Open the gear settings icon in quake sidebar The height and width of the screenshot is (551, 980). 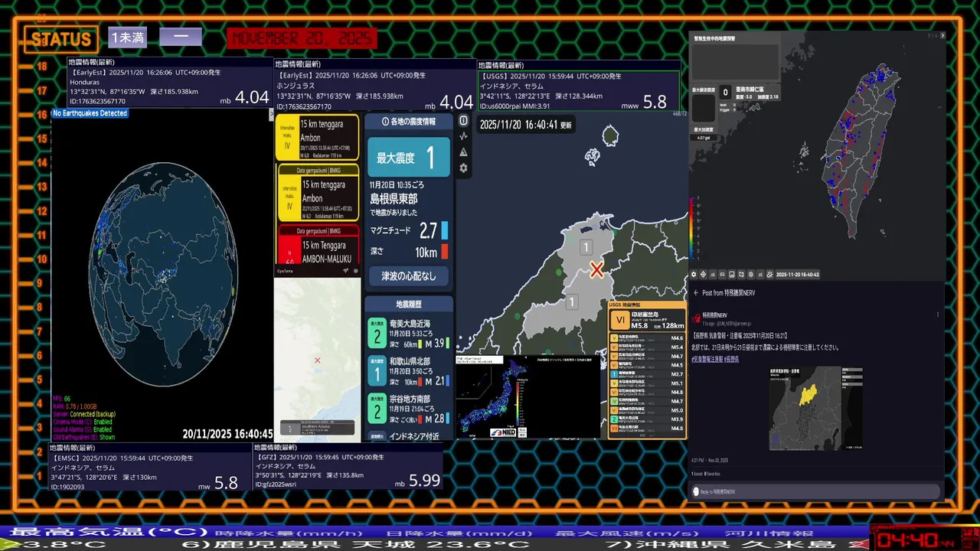pos(463,168)
